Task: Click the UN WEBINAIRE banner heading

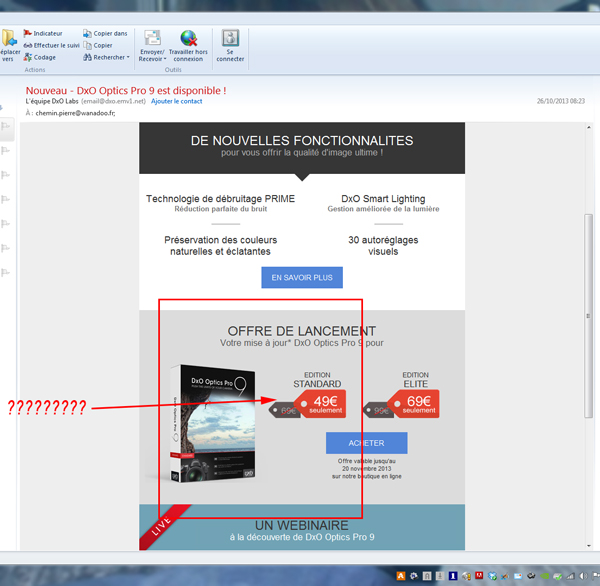Action: (302, 525)
